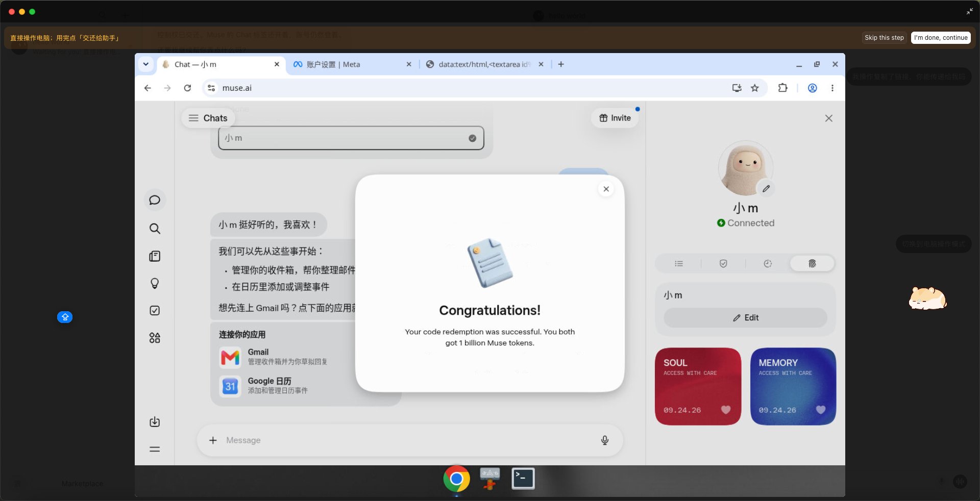The width and height of the screenshot is (980, 501).
Task: Focus the Message input field
Action: click(410, 440)
